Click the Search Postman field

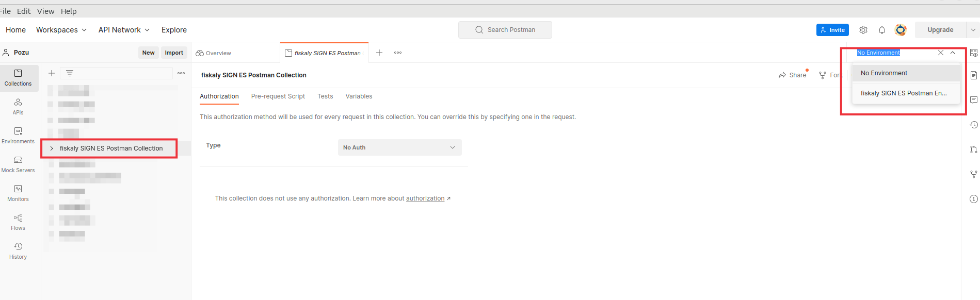505,30
